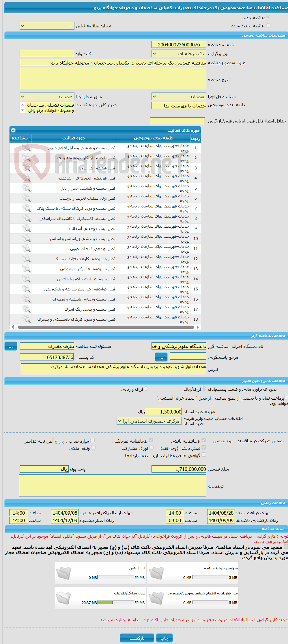Viewport: 288px width, 644px height.
Task: Click view icon for row 1 fire alarm chapter
Action: [x=26, y=148]
